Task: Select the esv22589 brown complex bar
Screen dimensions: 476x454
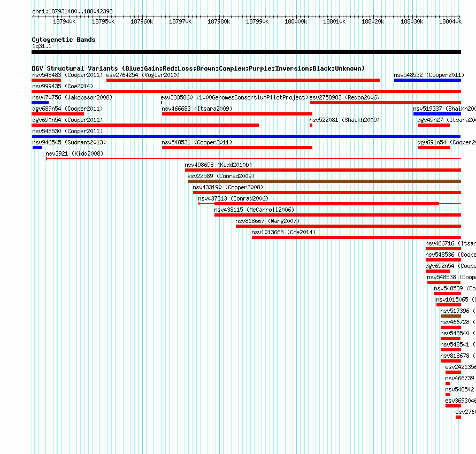Action: coord(324,181)
